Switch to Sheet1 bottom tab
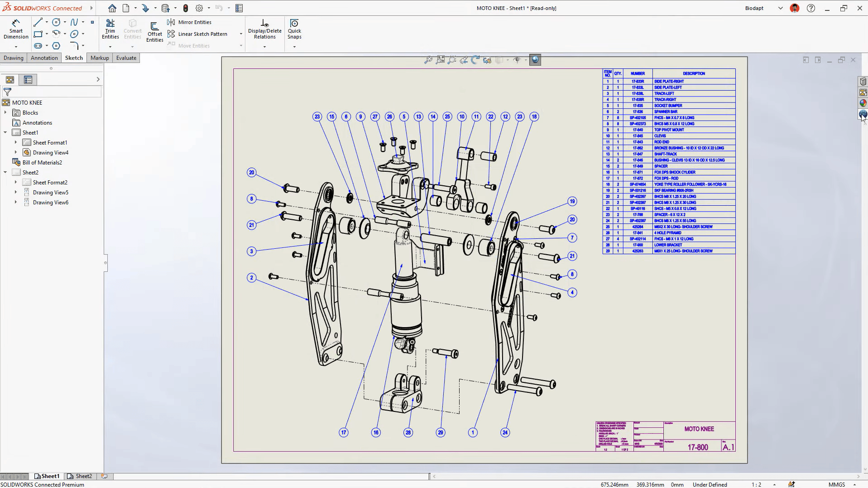The height and width of the screenshot is (488, 868). tap(47, 476)
